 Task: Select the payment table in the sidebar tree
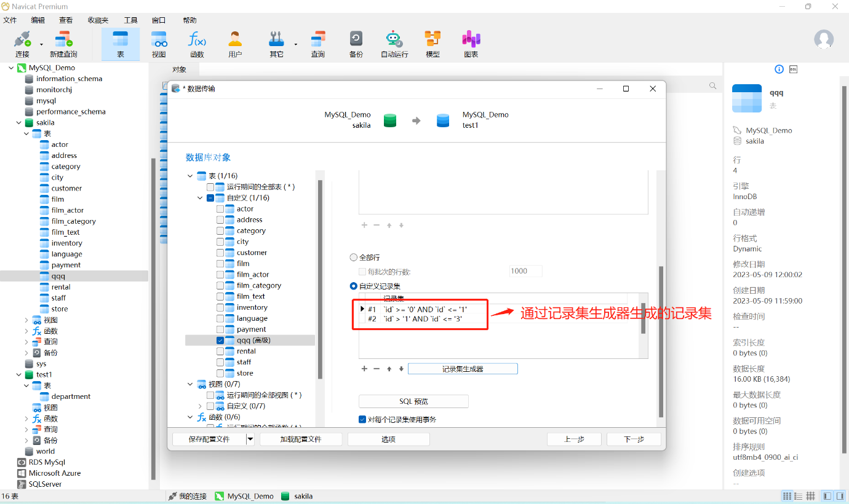click(x=66, y=266)
